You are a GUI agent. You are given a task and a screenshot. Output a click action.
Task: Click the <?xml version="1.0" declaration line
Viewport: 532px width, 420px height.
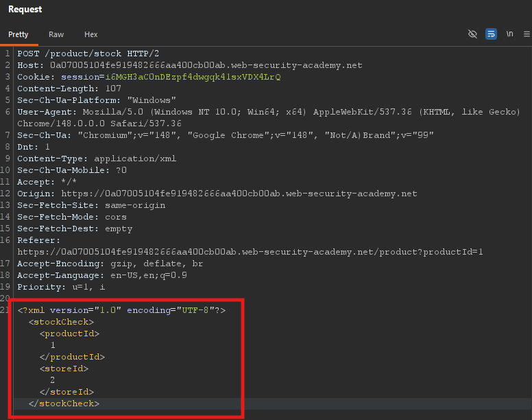[121, 310]
